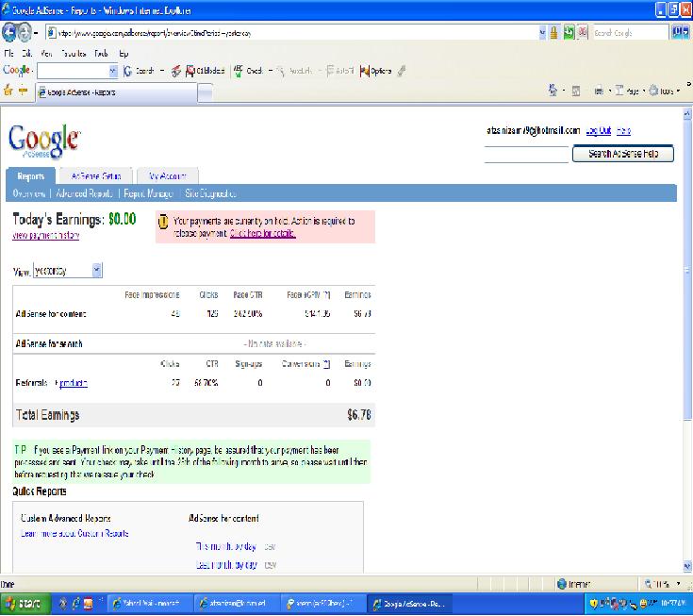
Task: Click the Google AdSense logo
Action: click(43, 142)
